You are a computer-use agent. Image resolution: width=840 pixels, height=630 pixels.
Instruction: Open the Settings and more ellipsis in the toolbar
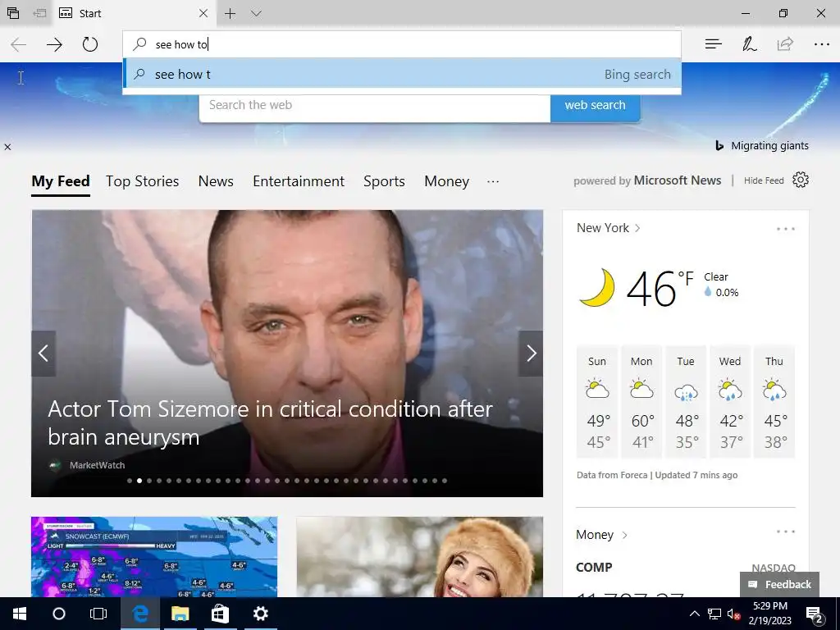pyautogui.click(x=821, y=44)
